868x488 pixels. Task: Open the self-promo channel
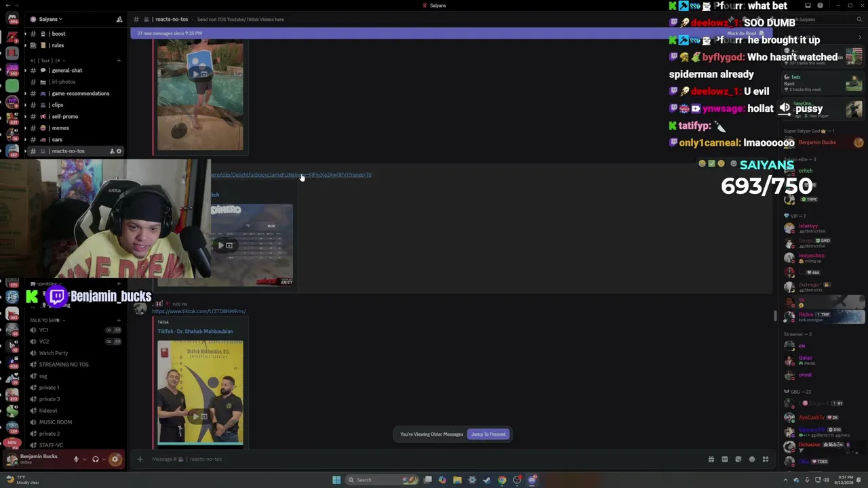75,117
